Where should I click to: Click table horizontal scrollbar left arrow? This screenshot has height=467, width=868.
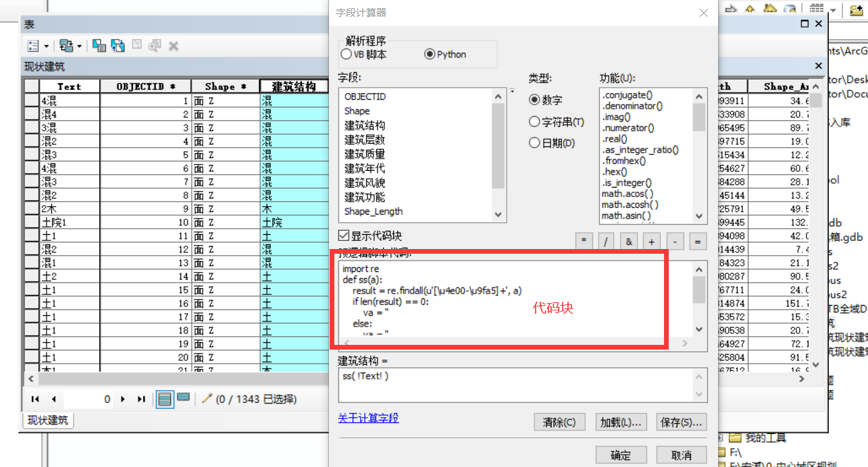click(30, 379)
